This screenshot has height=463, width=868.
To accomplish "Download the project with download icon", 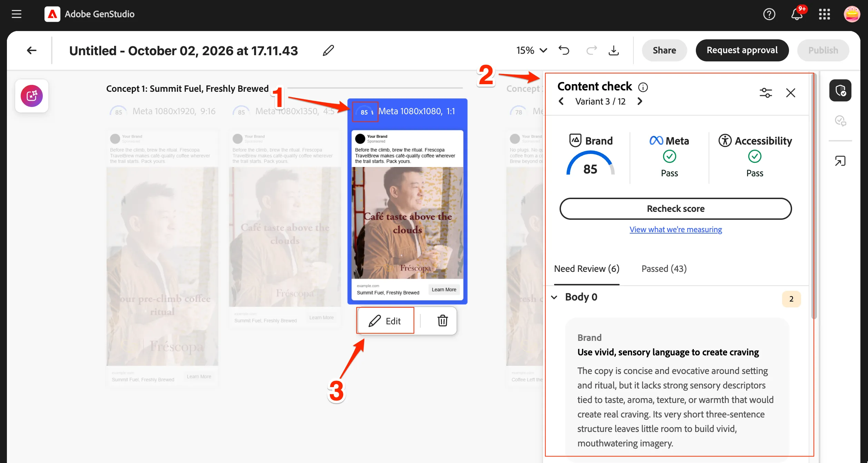I will coord(613,50).
